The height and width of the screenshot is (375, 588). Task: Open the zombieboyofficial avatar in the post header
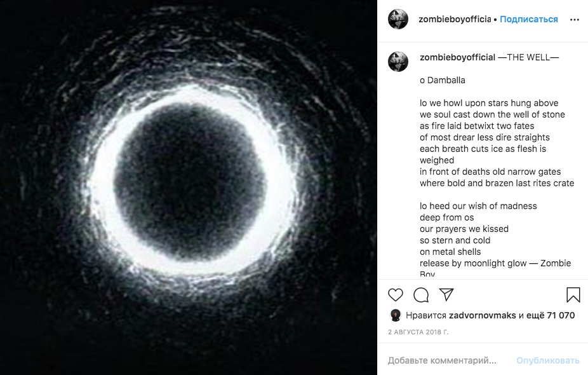click(x=398, y=20)
